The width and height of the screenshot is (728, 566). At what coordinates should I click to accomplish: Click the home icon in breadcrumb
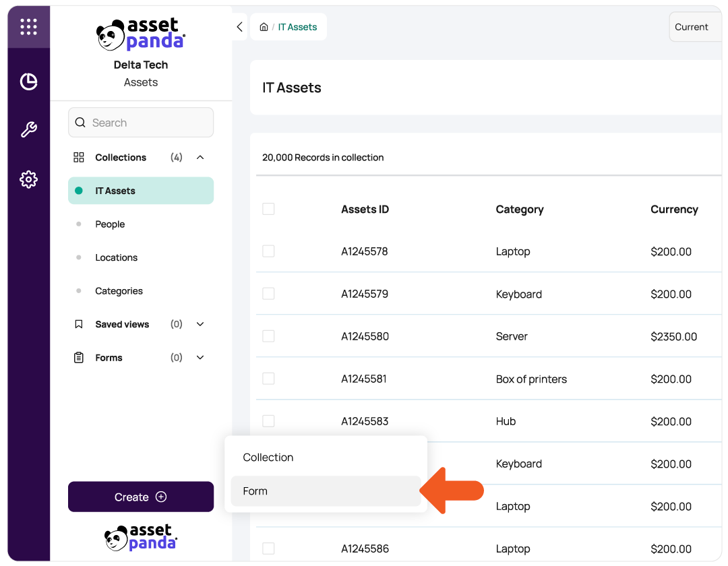pyautogui.click(x=264, y=27)
